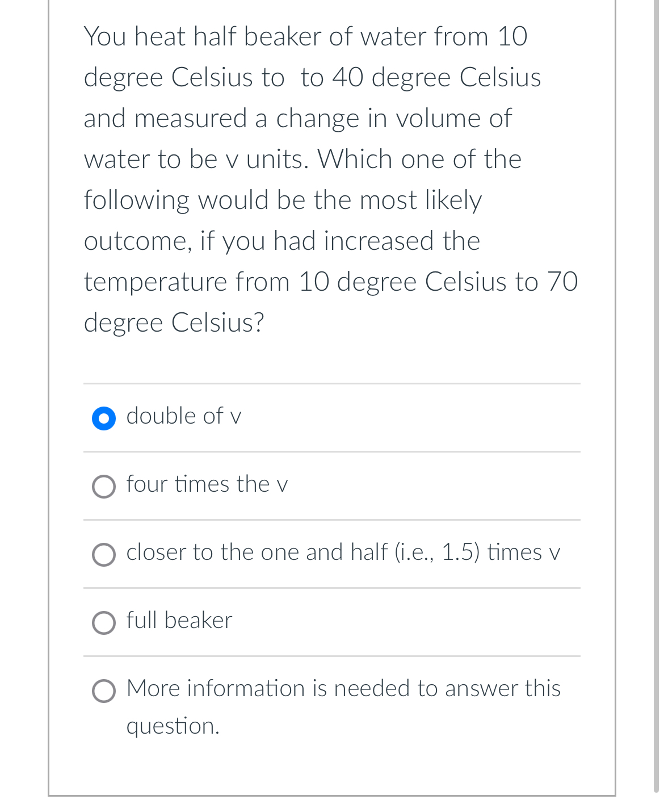This screenshot has height=812, width=664.
Task: Click the "following would be the most likely" line
Action: (283, 200)
